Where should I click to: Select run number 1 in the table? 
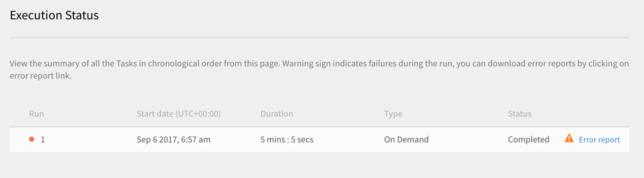click(x=43, y=139)
